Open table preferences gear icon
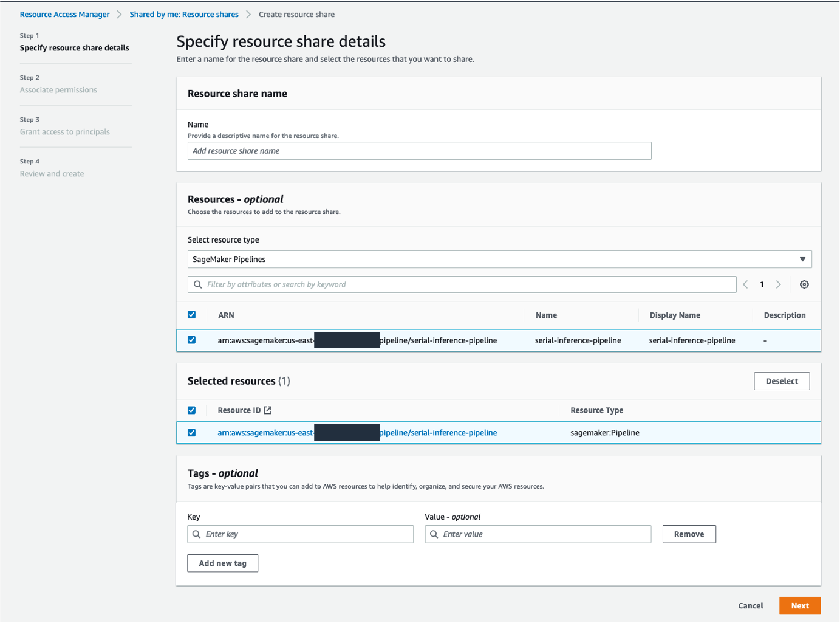 tap(804, 284)
